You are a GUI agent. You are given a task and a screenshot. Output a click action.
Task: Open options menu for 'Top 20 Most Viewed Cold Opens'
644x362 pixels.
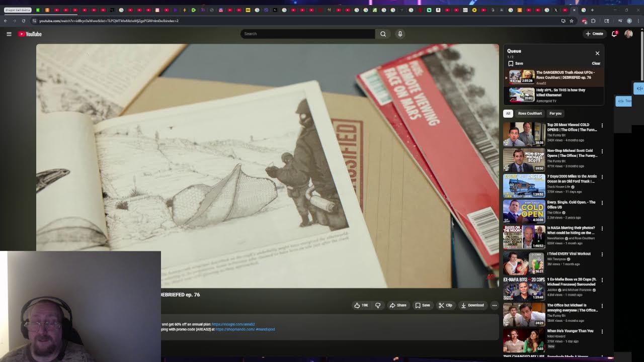pos(602,125)
